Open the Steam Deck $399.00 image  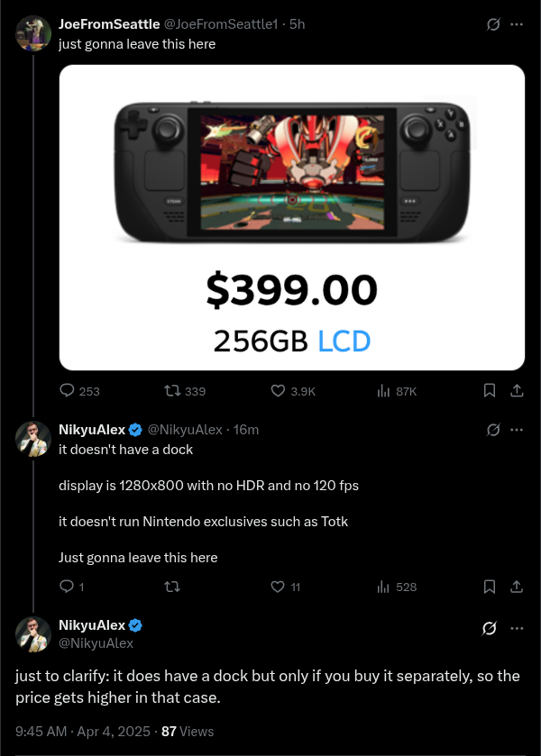point(292,217)
